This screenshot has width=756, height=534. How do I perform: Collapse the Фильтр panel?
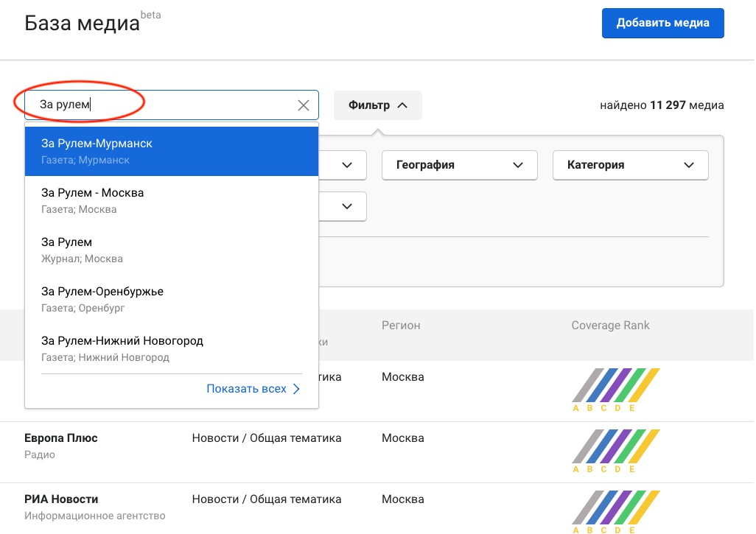pos(377,105)
